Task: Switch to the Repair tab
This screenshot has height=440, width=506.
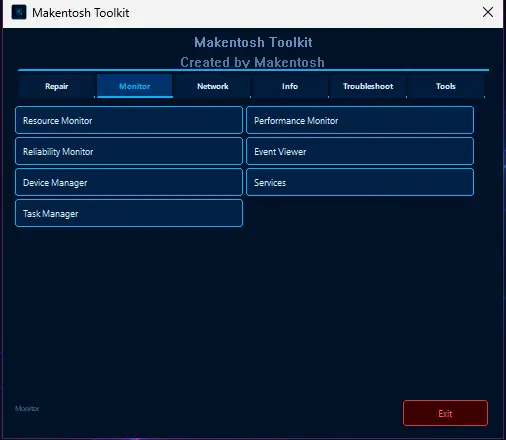Action: [x=57, y=86]
